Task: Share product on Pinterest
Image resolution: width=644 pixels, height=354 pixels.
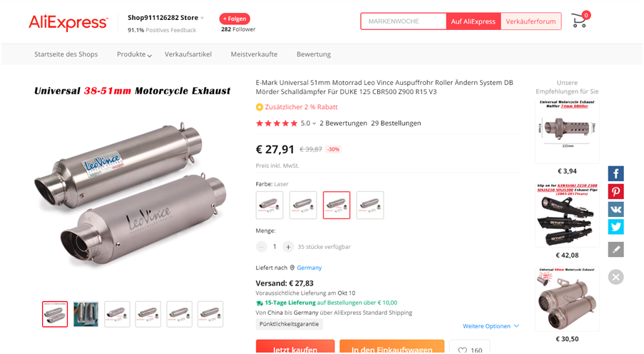Action: [615, 191]
